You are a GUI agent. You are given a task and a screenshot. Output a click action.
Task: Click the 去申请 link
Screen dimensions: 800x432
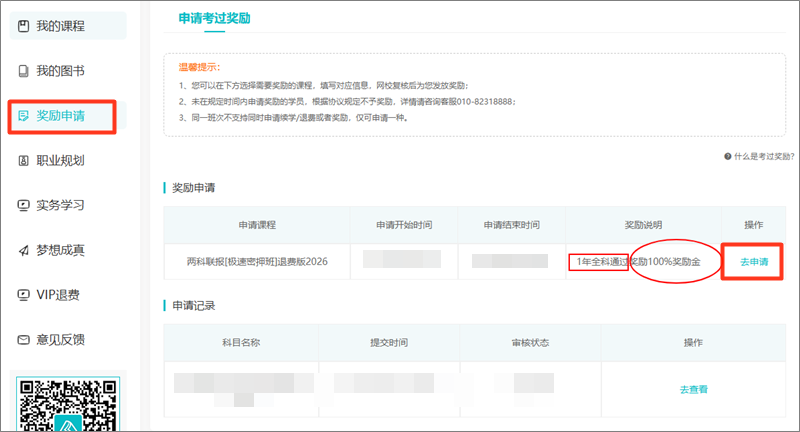point(754,262)
